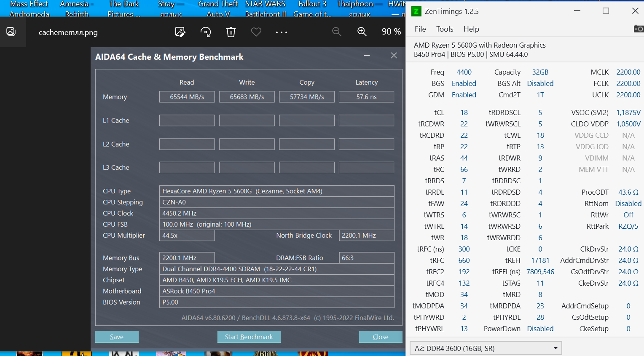Image resolution: width=644 pixels, height=356 pixels.
Task: Click the image viewer icon beside cachememлл.png
Action: point(11,32)
